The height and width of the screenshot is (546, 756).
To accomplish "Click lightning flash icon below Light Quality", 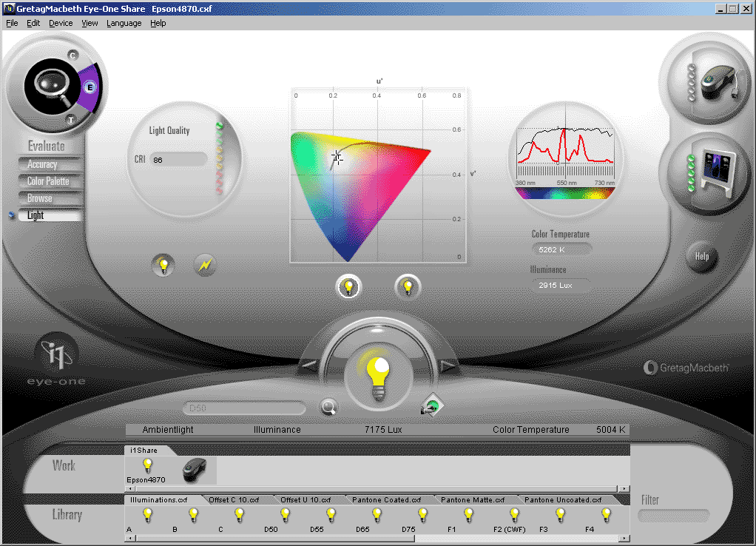I will coord(206,266).
